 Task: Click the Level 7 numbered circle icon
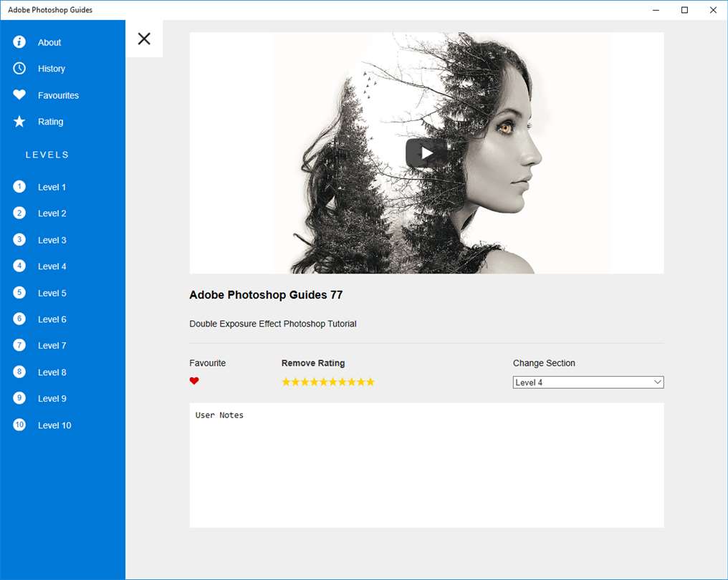coord(19,345)
